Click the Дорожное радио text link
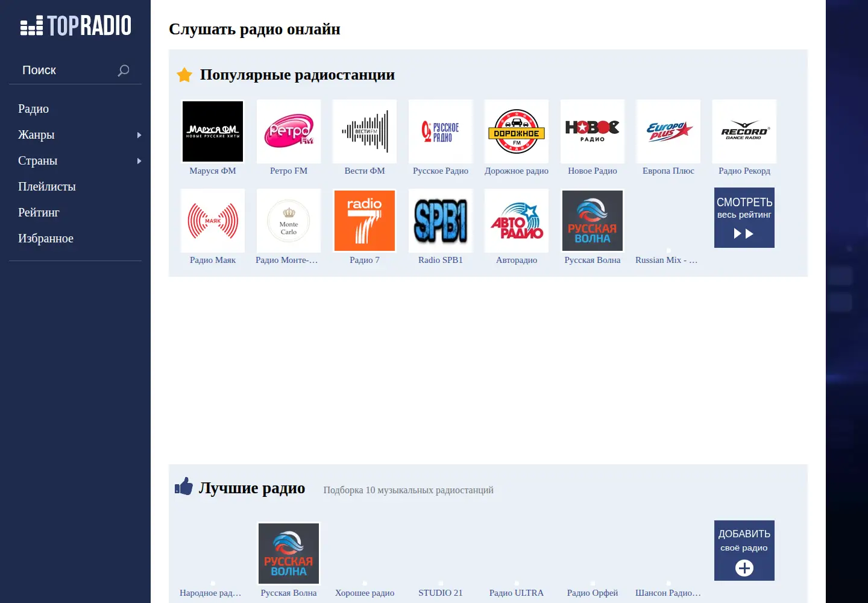This screenshot has height=603, width=868. tap(517, 171)
